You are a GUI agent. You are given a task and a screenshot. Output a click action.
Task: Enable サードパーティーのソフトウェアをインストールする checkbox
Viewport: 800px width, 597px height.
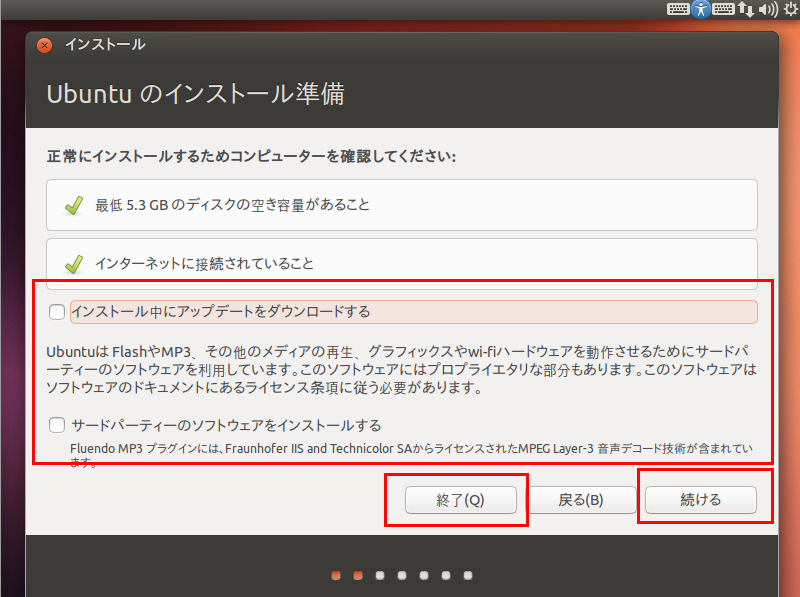point(57,425)
